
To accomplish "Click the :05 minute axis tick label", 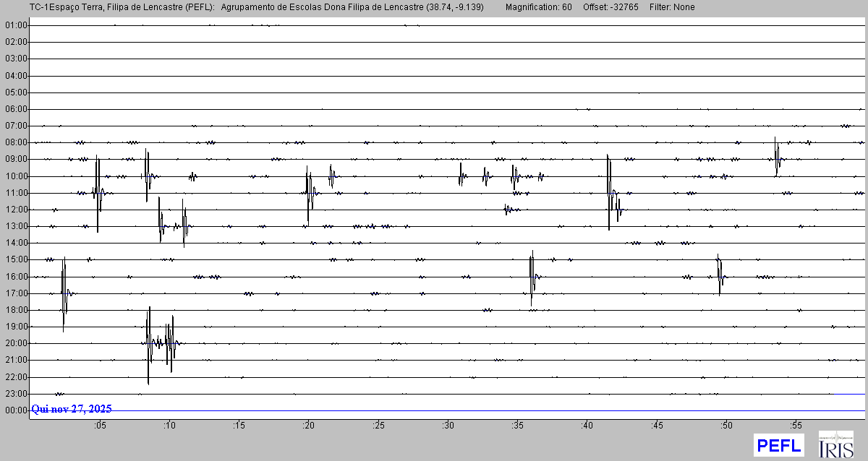I will [x=100, y=426].
